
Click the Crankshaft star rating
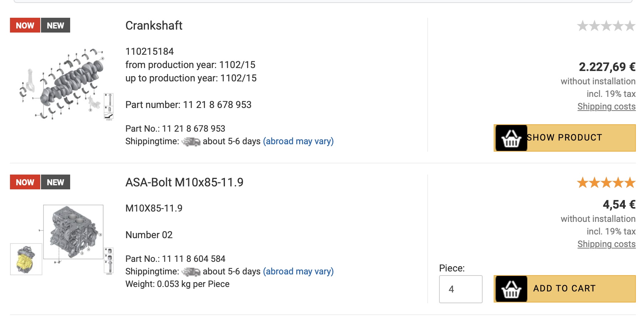[606, 26]
